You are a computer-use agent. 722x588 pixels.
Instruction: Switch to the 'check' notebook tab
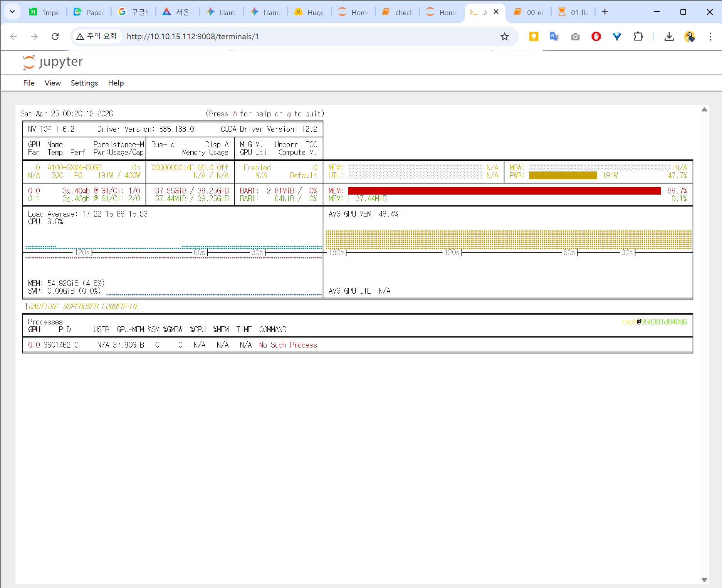(397, 12)
